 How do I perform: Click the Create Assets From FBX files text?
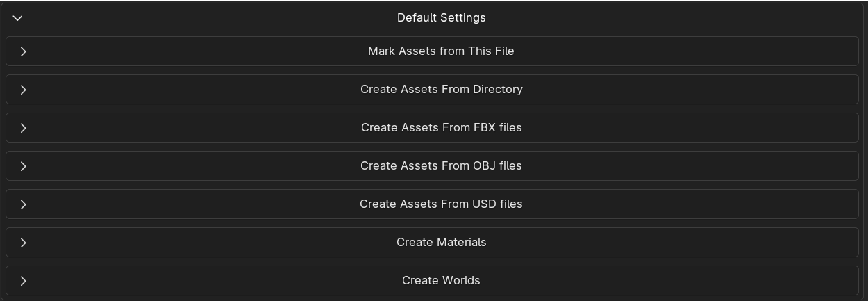[441, 128]
